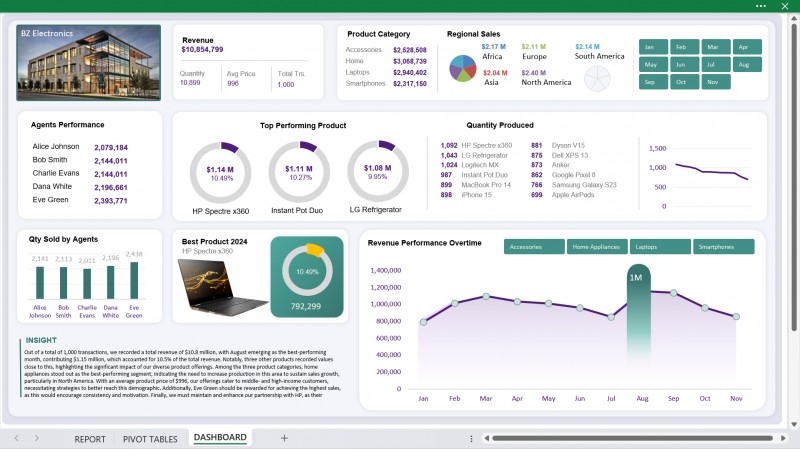
Task: Go to previous sheet with left arrow
Action: (17, 438)
